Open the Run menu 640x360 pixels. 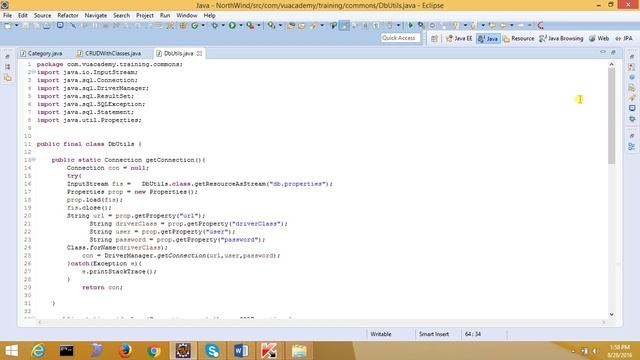pos(165,15)
